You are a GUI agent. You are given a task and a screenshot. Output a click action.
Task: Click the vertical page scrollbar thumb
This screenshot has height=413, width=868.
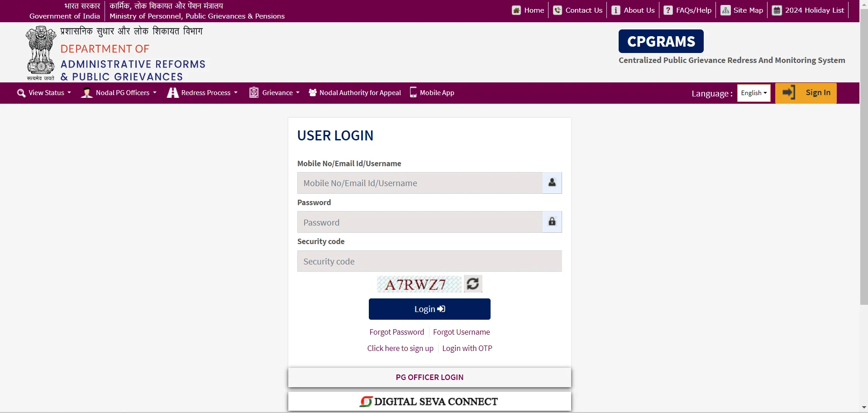(864, 156)
